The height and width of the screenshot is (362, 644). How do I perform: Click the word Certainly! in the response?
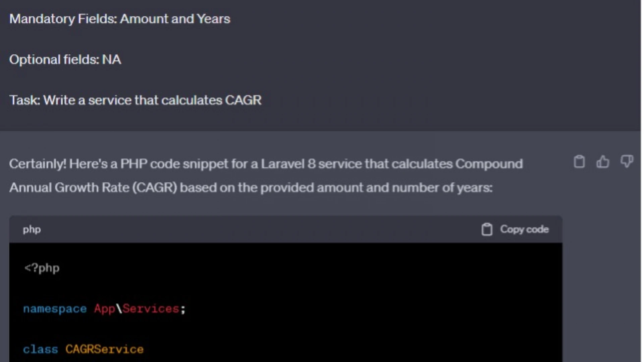point(38,164)
